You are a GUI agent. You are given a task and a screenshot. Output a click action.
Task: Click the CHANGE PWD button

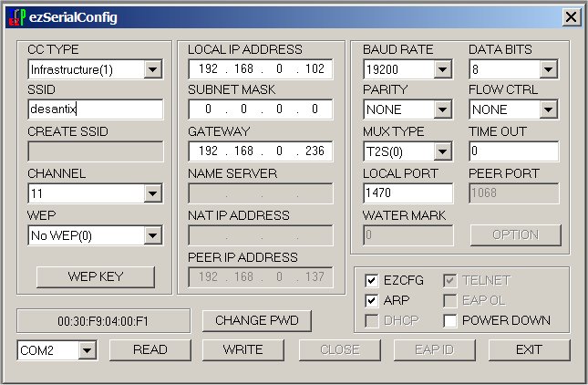(x=257, y=321)
